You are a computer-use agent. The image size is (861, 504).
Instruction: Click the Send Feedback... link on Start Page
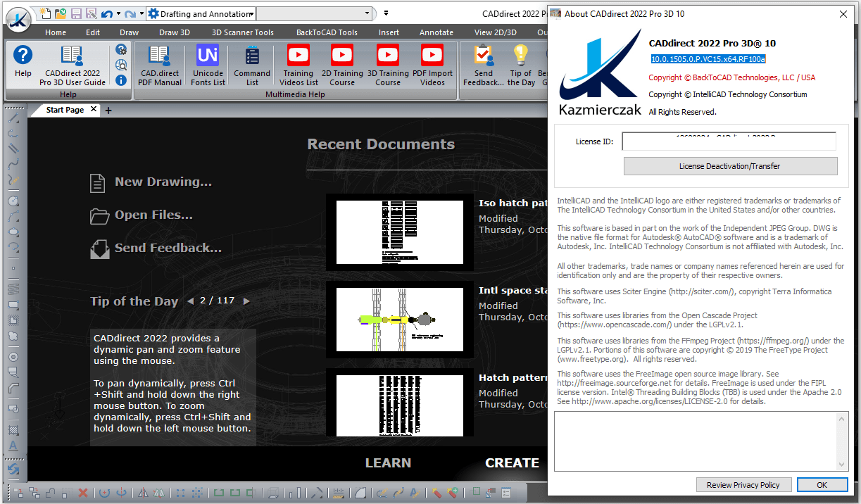(168, 248)
